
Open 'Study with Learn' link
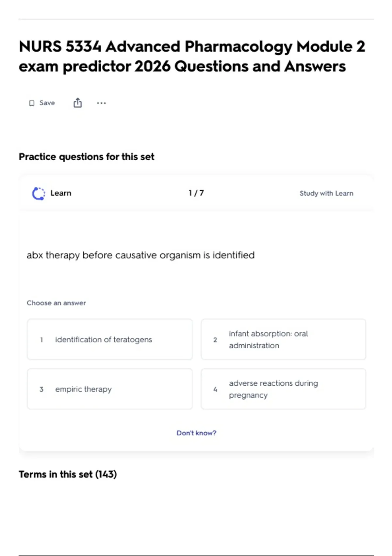pos(326,193)
